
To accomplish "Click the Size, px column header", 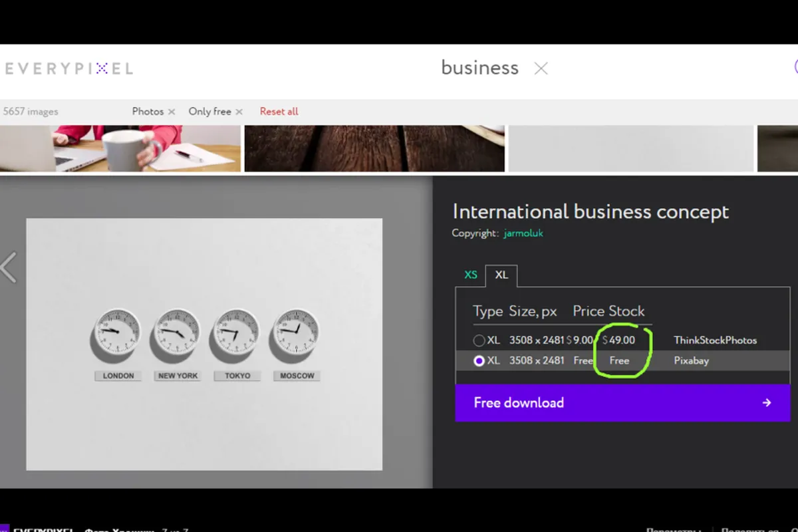I will click(533, 311).
